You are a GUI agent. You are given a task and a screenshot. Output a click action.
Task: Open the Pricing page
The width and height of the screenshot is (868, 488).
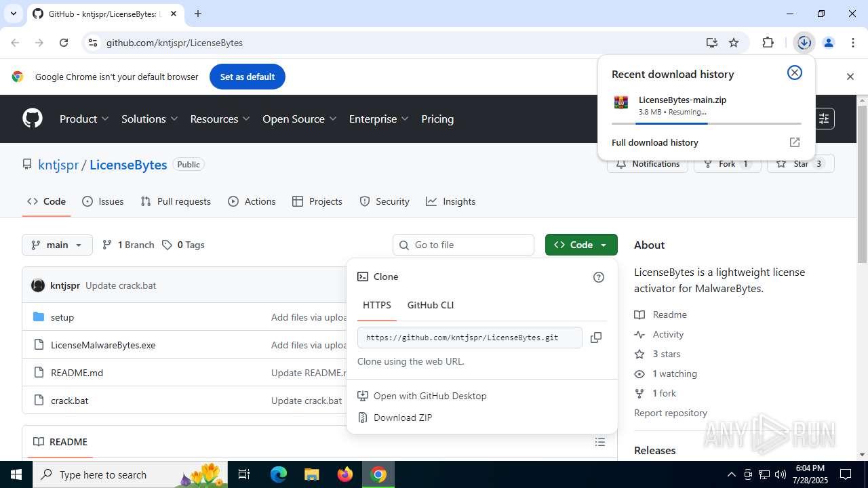437,119
